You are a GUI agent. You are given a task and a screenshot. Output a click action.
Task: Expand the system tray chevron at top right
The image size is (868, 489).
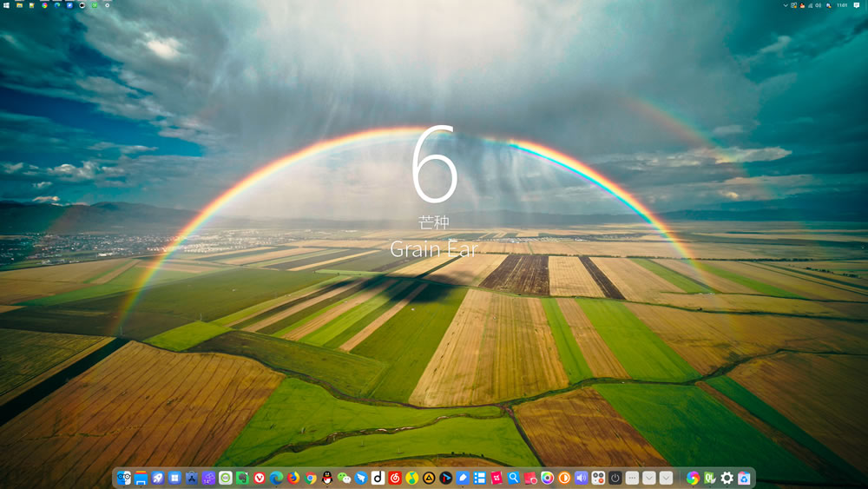[x=786, y=5]
